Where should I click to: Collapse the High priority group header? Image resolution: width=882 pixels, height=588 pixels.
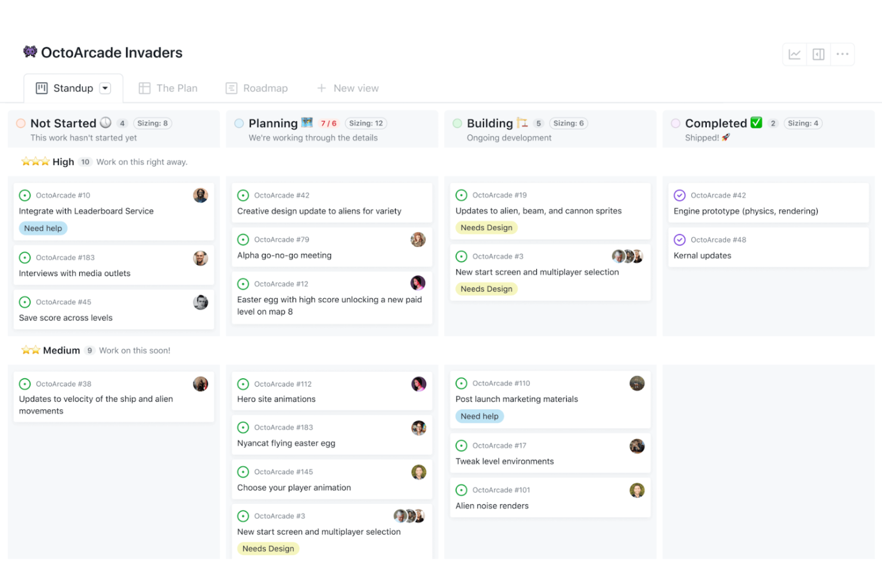[x=63, y=162]
